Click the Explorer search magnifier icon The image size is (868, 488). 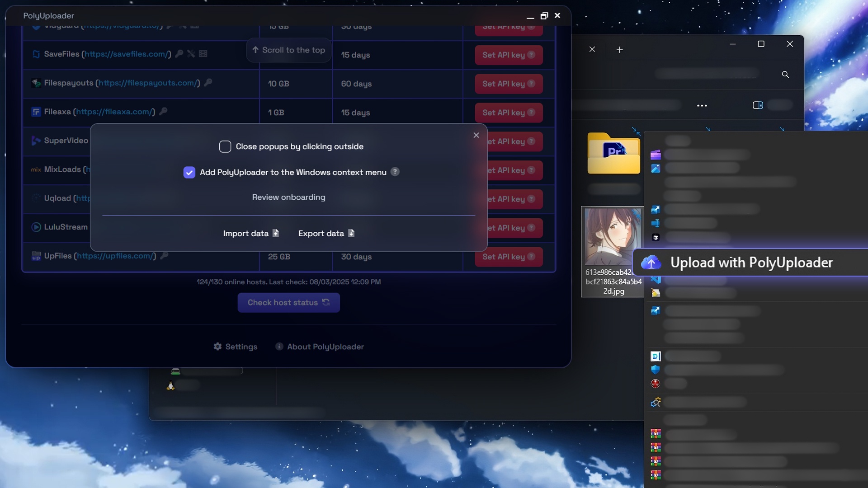click(785, 75)
